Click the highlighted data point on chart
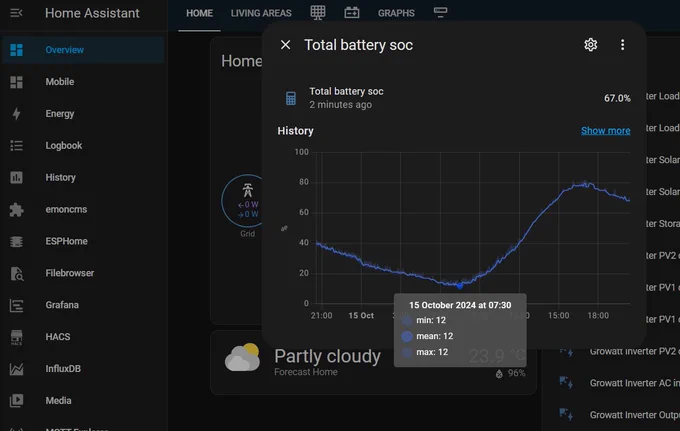680x431 pixels. point(460,285)
